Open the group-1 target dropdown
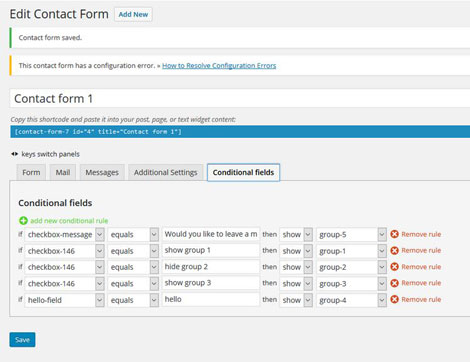Viewport: 470px width, 362px height. coord(351,251)
